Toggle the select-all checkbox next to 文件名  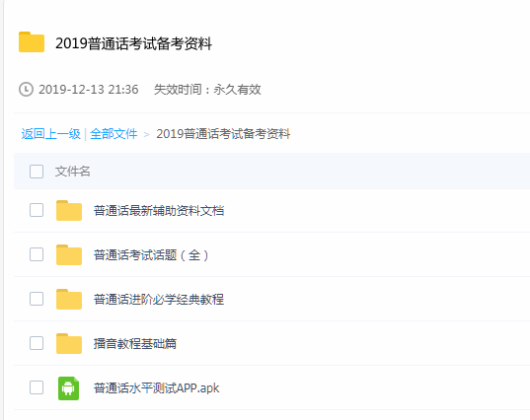37,172
